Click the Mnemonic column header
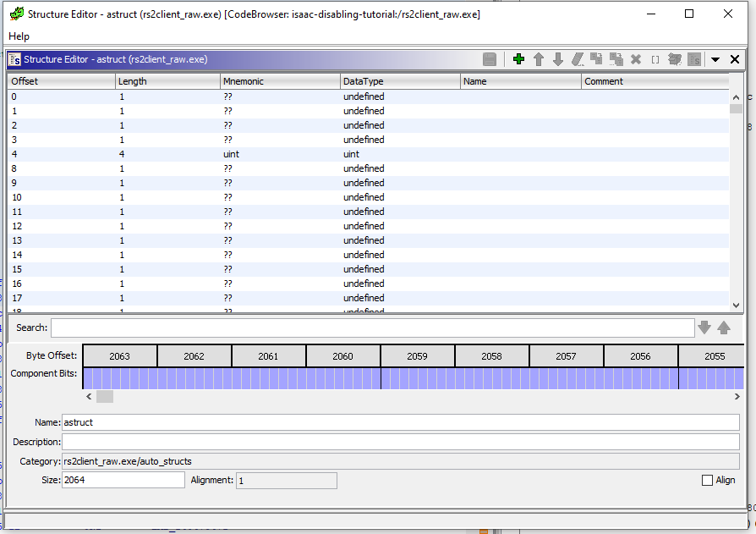756x534 pixels. [x=280, y=81]
